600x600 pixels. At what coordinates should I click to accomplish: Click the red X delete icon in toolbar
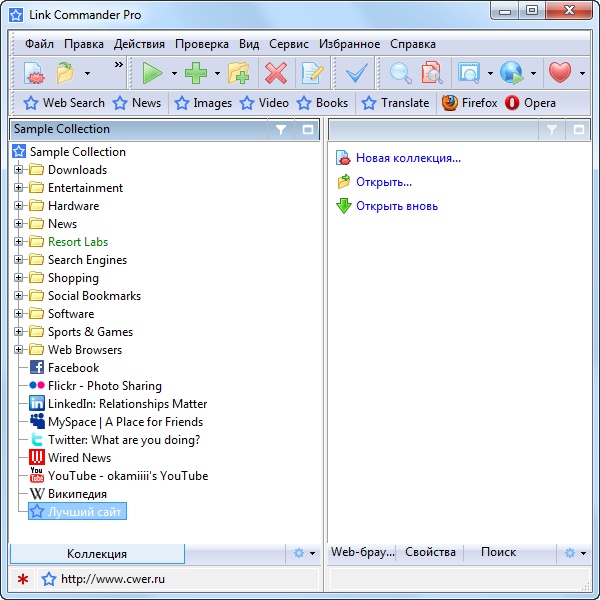275,73
